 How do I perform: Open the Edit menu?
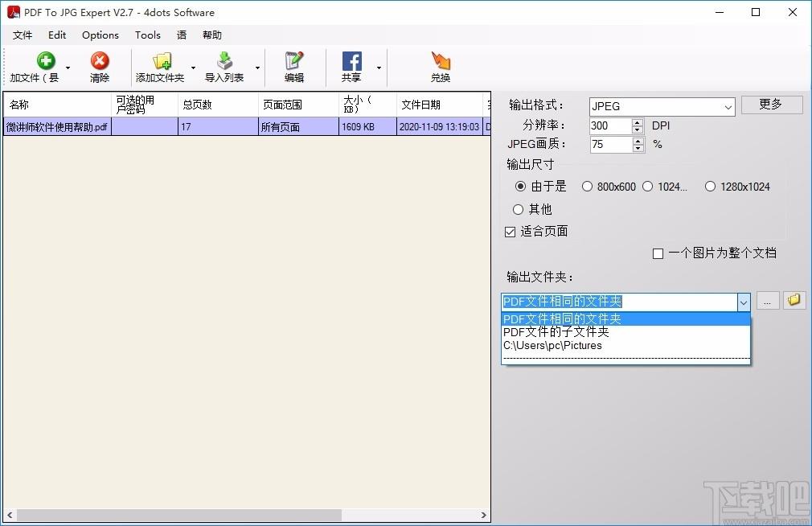tap(57, 35)
